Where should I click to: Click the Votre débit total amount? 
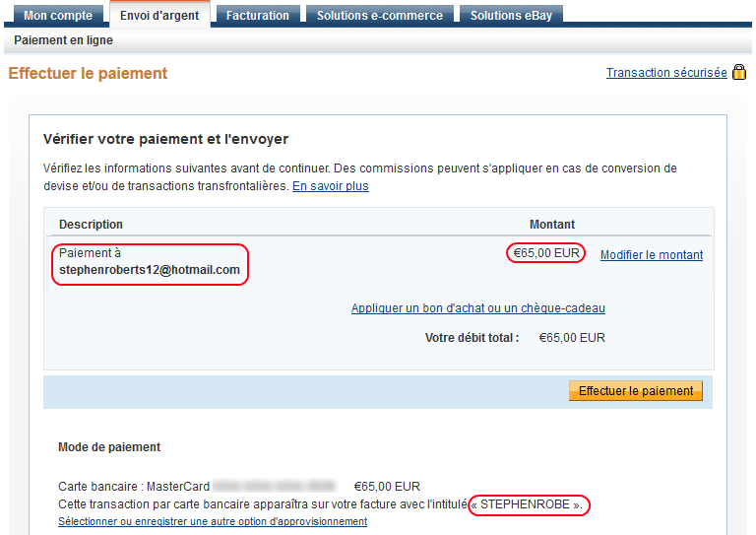[572, 337]
